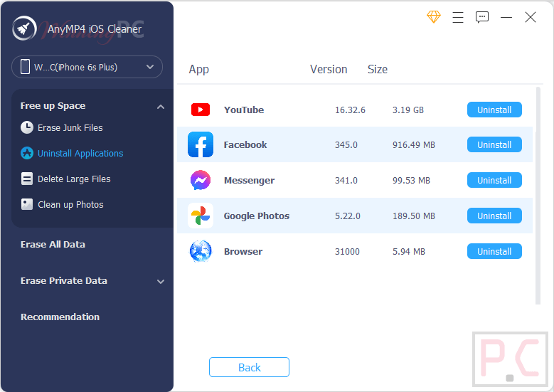The height and width of the screenshot is (392, 554).
Task: Select the Google Photos app name
Action: (257, 216)
